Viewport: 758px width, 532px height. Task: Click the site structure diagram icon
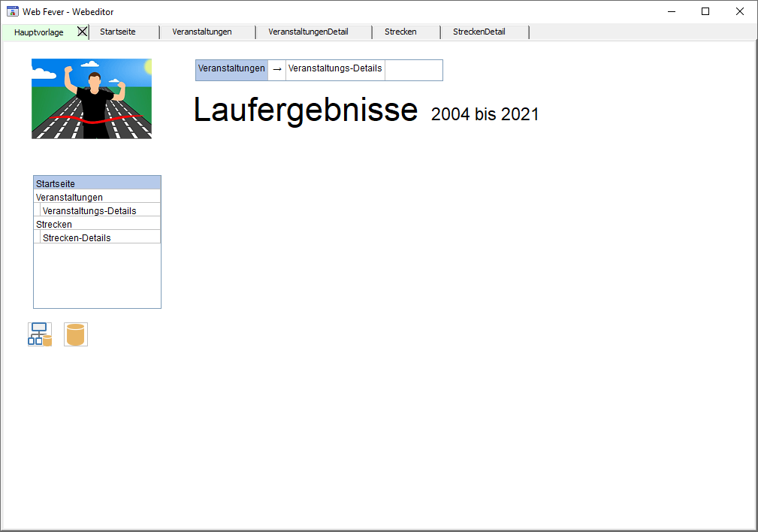click(40, 334)
